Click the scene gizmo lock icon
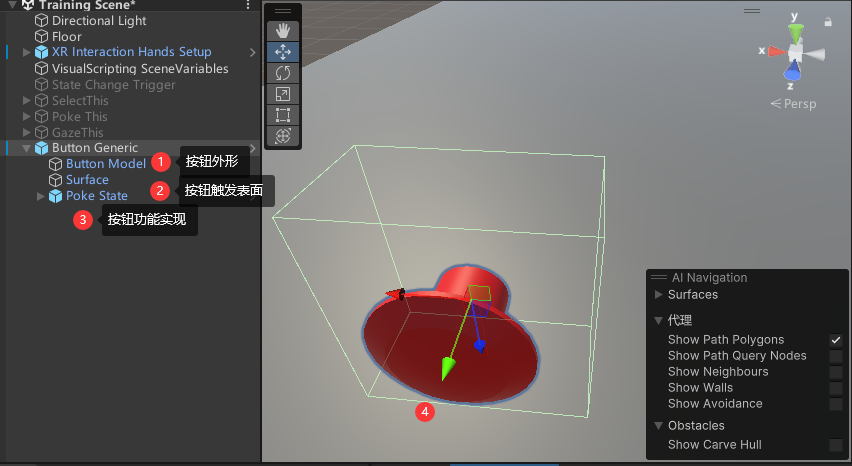The image size is (852, 466). 827,21
